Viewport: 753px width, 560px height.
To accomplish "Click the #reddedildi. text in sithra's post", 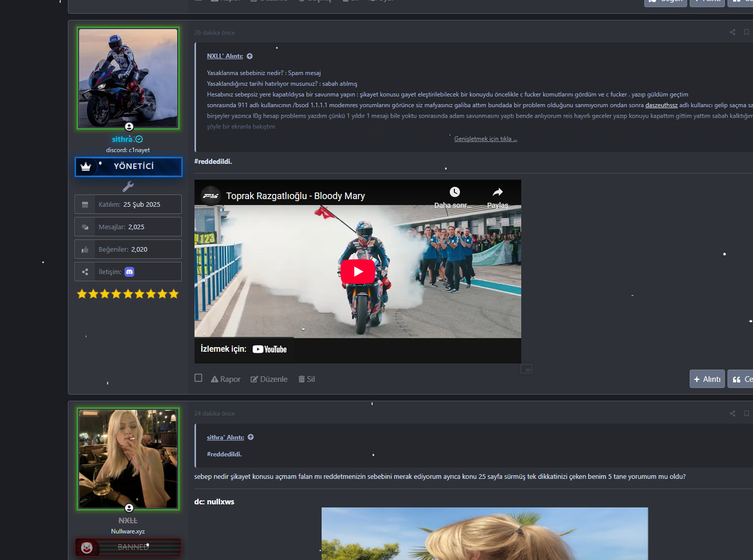I will tap(213, 161).
